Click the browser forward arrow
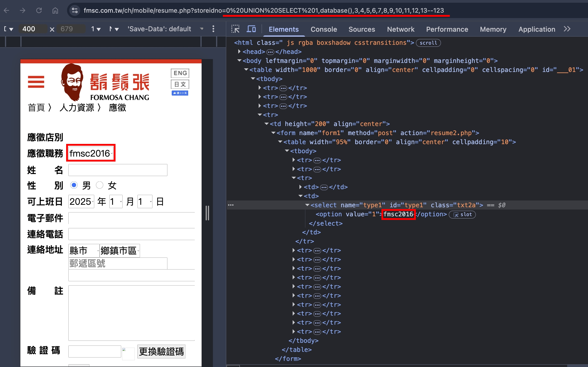 pos(23,10)
